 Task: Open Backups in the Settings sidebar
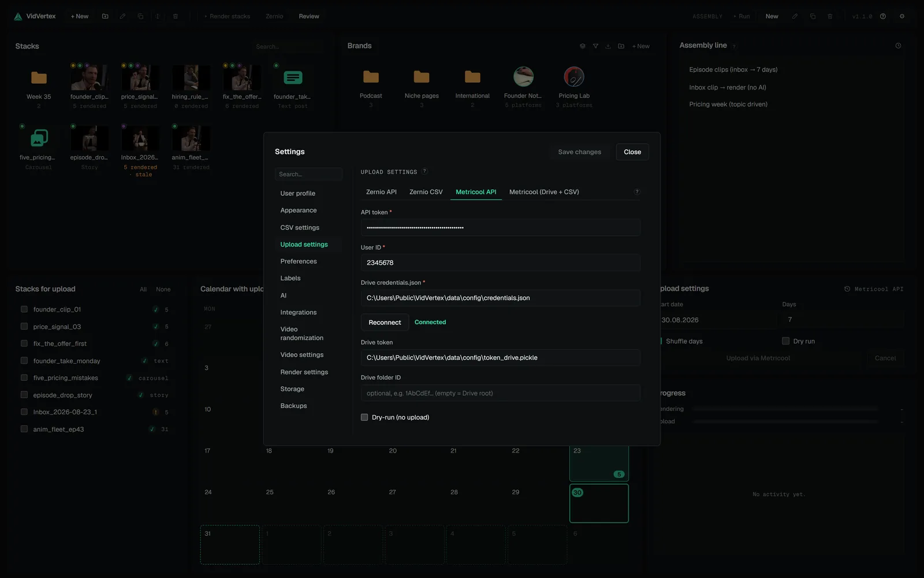(x=294, y=406)
